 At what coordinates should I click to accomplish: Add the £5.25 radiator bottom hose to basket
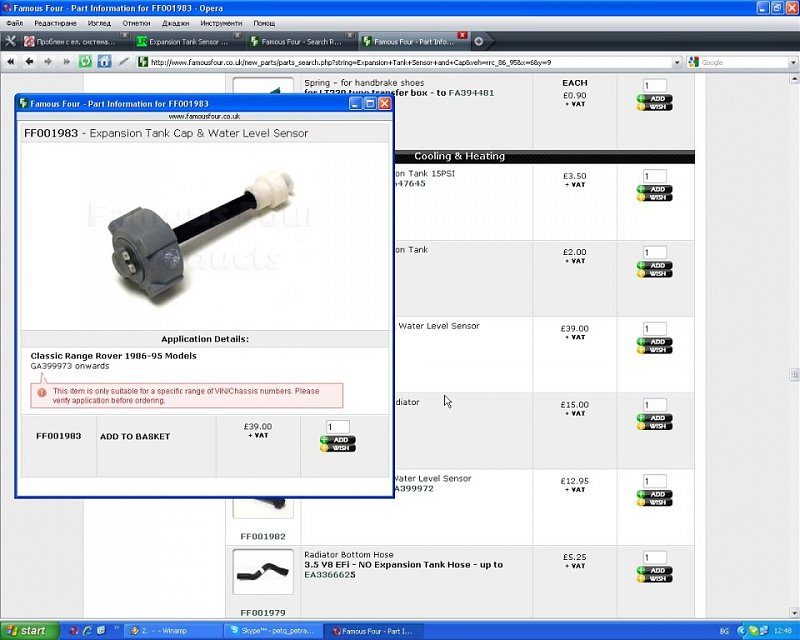click(x=655, y=571)
